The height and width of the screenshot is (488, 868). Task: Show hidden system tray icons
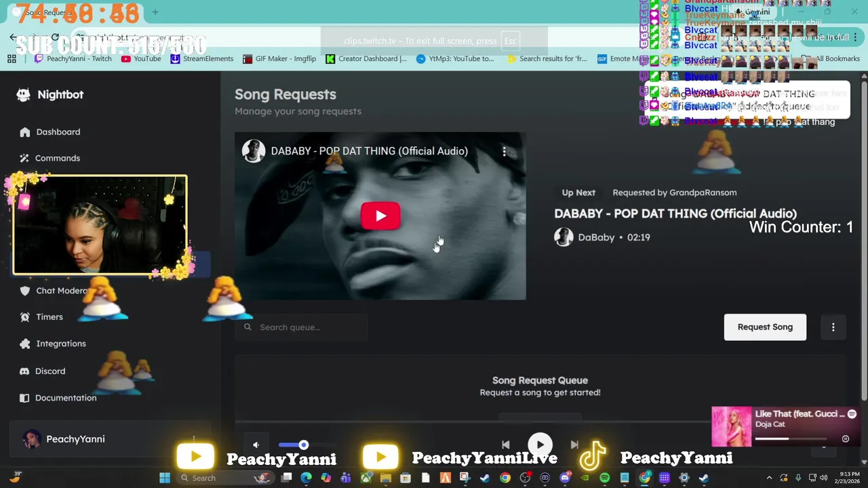point(769,478)
